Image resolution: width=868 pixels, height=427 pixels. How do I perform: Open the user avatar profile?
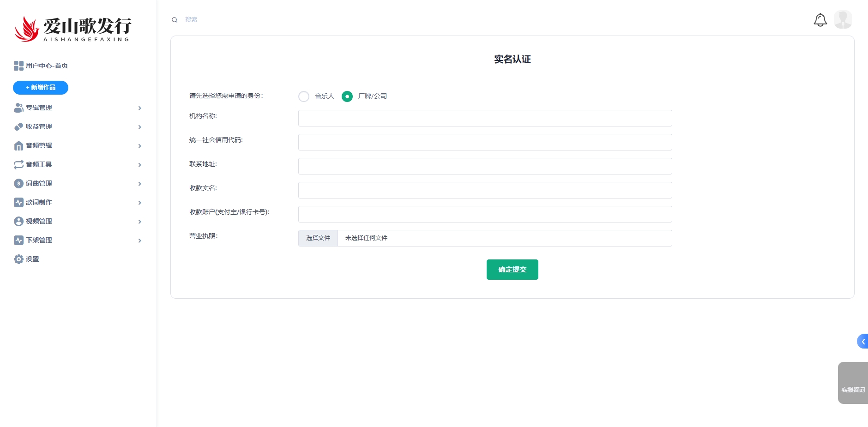(x=843, y=20)
